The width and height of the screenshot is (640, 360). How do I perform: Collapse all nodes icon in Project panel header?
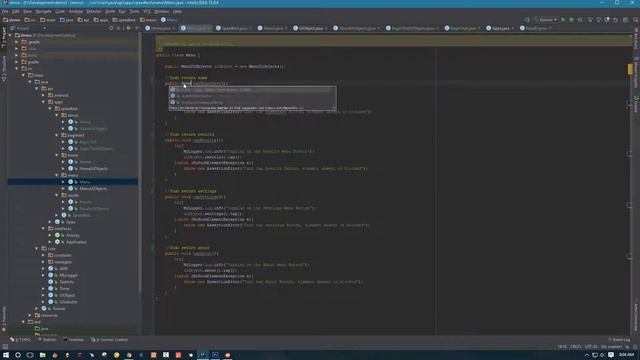coord(119,28)
